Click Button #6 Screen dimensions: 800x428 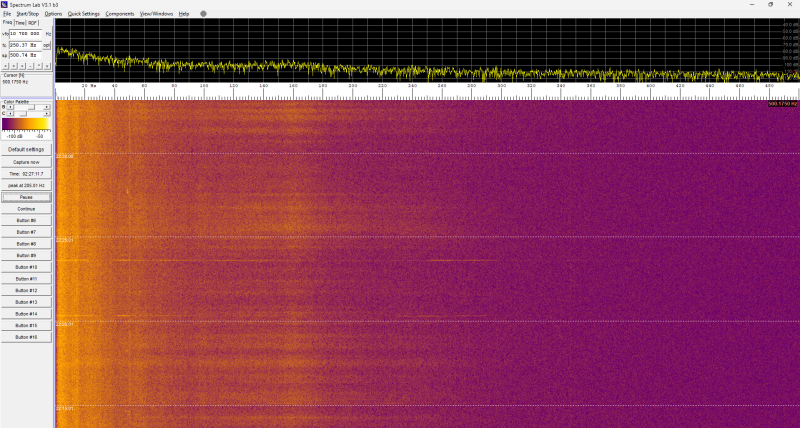[26, 220]
